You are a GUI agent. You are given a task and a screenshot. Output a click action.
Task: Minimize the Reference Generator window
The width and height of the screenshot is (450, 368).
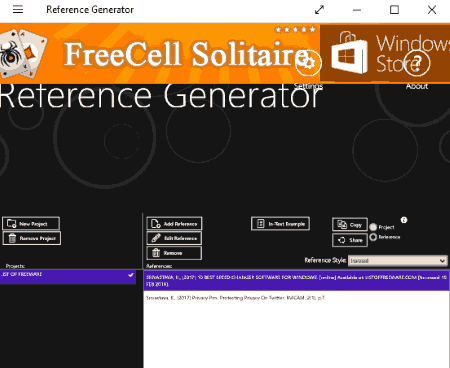pyautogui.click(x=357, y=10)
